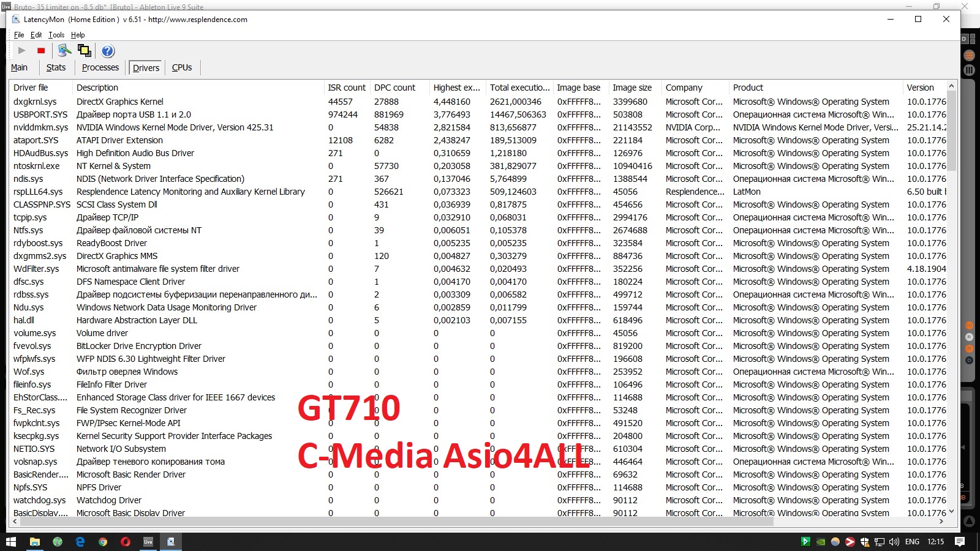Select the ataport.SYS driver row
Screen dimensions: 980x551
(x=478, y=140)
